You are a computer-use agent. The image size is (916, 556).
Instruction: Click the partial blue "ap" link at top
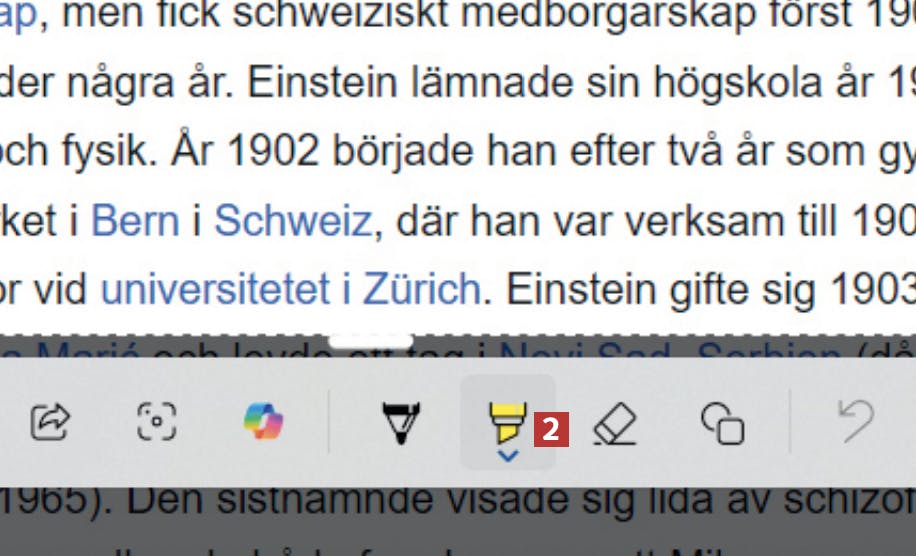(x=18, y=15)
